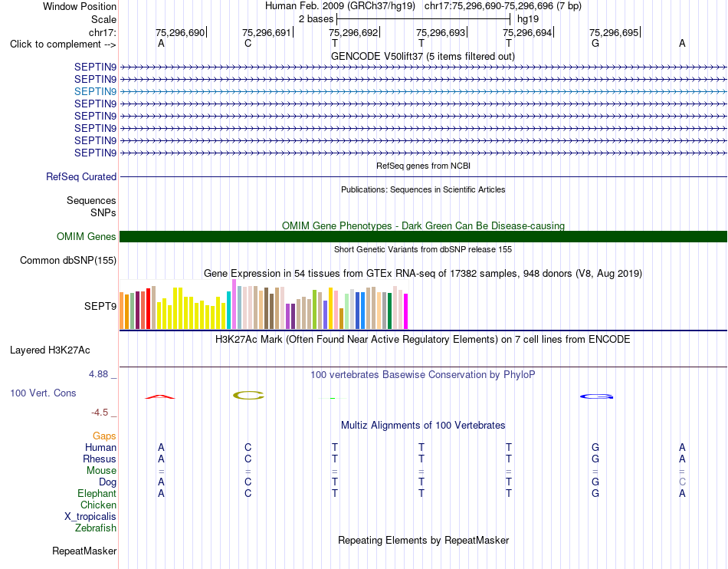Click the 'OMIM Gene Phenotypes' green title
The width and height of the screenshot is (728, 569).
pos(423,225)
